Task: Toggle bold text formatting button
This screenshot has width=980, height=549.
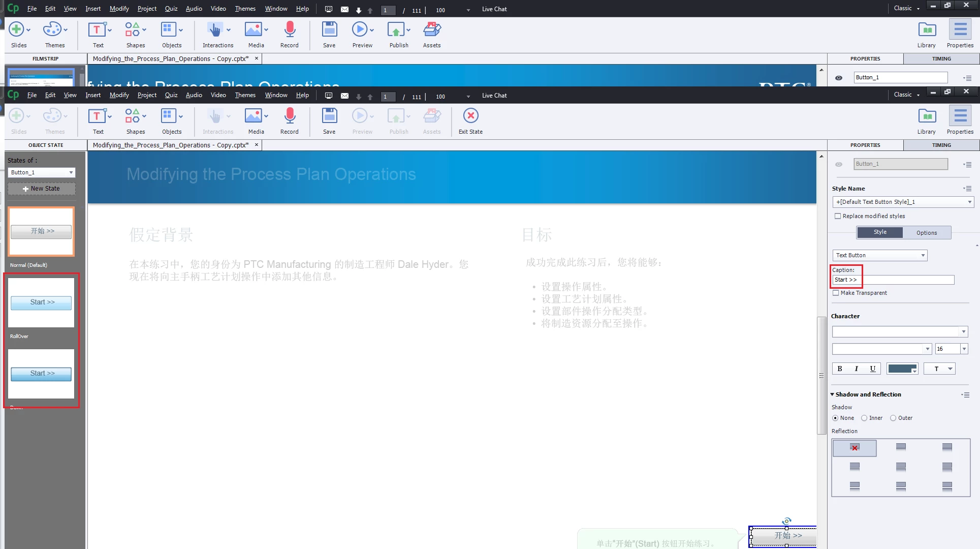Action: click(x=840, y=369)
